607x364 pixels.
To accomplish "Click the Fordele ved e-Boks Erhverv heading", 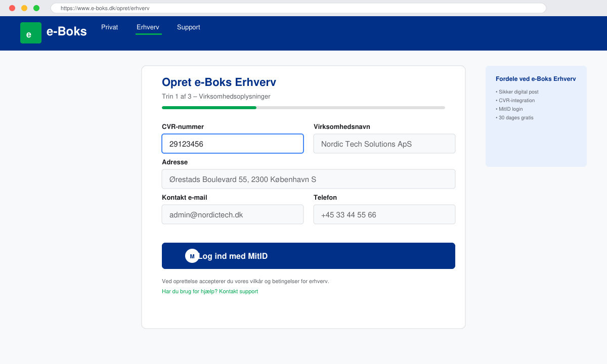I will (x=536, y=79).
